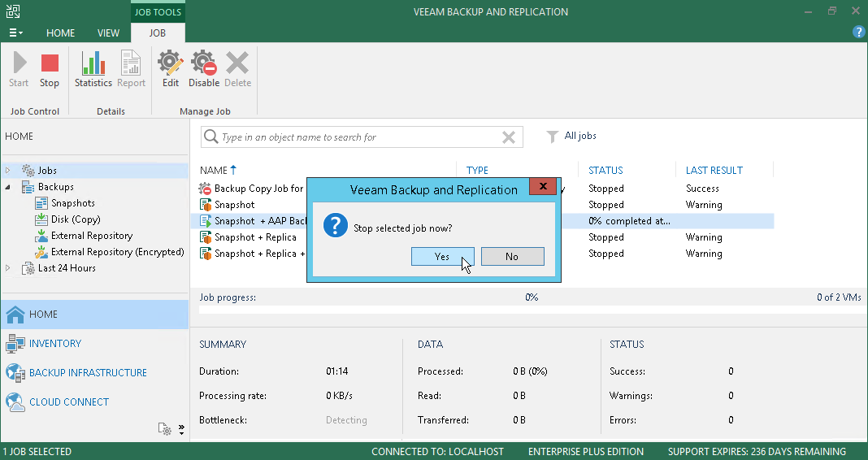
Task: Select Backups in the tree
Action: coord(55,187)
